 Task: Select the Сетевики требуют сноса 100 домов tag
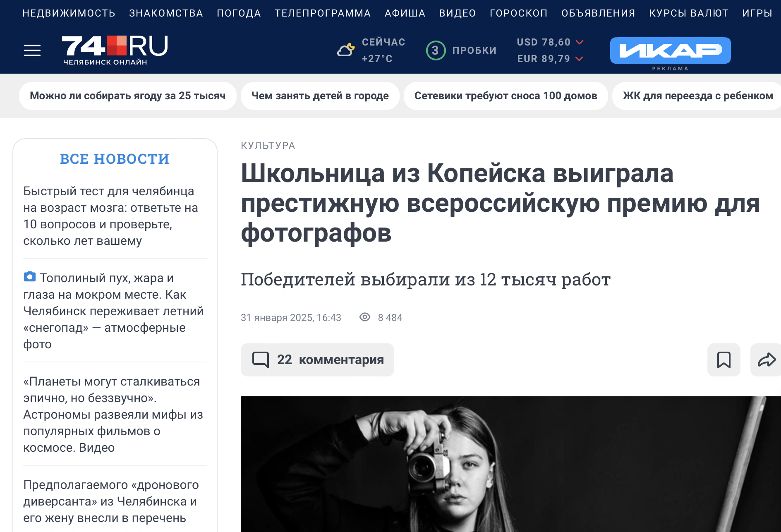click(x=505, y=96)
